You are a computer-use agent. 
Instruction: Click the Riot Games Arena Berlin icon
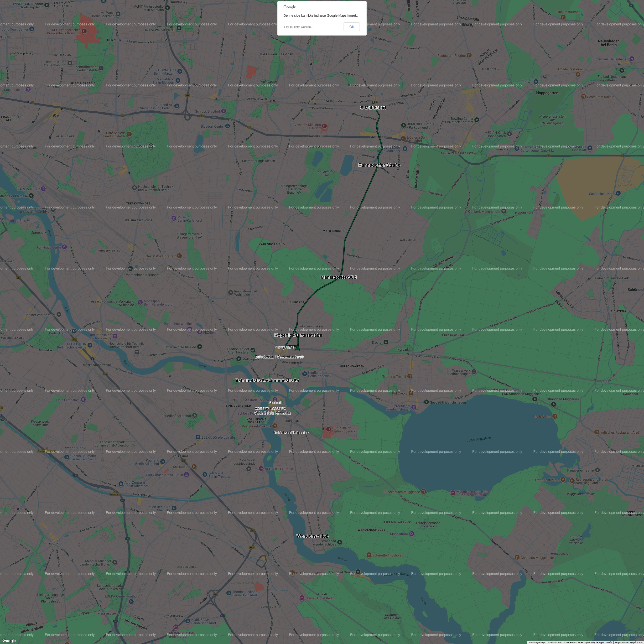click(186, 474)
